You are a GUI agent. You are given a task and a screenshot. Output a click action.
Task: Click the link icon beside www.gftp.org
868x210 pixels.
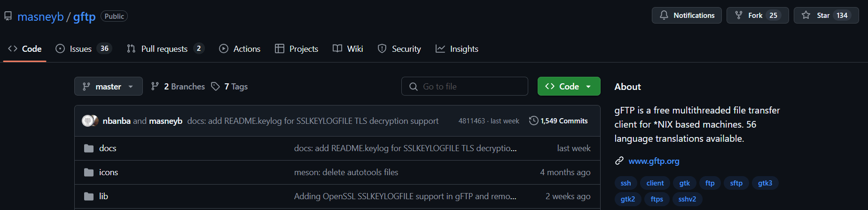coord(619,161)
